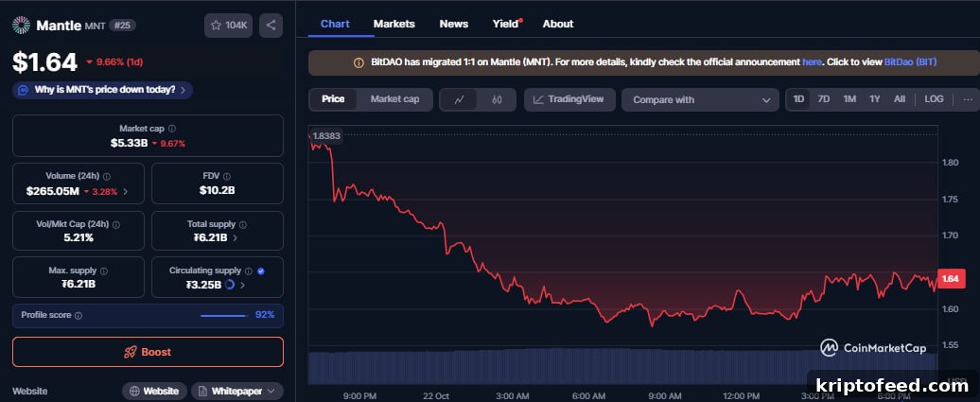Set chart range to 1D
This screenshot has height=402, width=980.
pos(798,99)
